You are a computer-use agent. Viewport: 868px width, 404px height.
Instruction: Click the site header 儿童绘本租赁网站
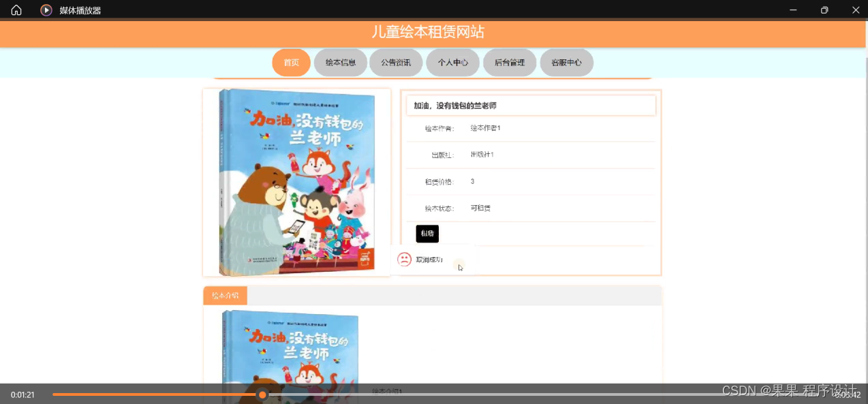click(428, 32)
